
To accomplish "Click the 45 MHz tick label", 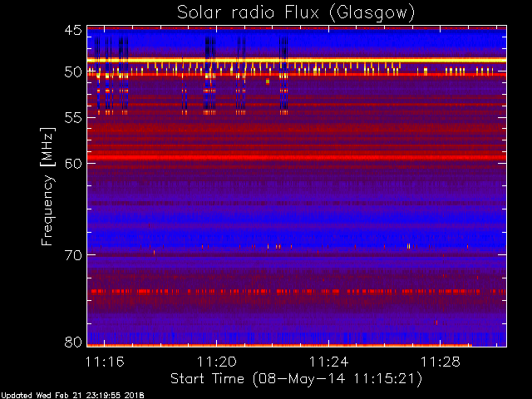I will click(73, 31).
